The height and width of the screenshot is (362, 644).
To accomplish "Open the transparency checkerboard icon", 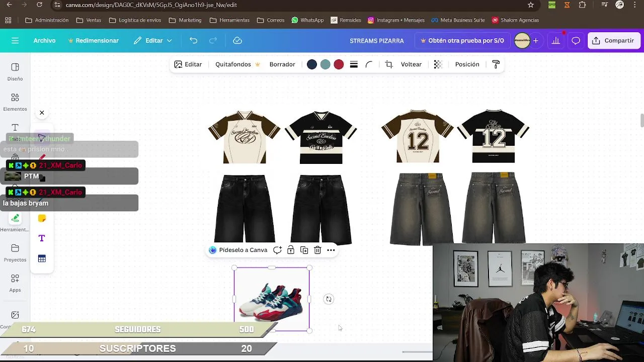I will point(438,64).
